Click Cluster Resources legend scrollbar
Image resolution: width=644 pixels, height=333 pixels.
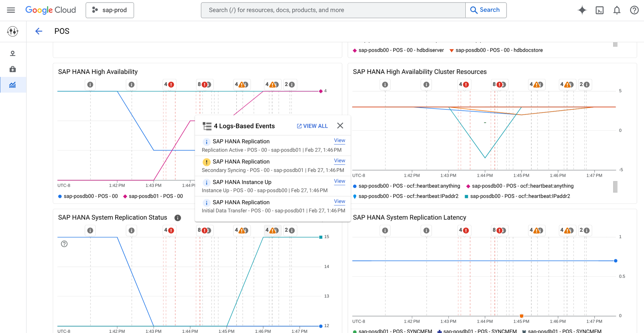pos(615,187)
